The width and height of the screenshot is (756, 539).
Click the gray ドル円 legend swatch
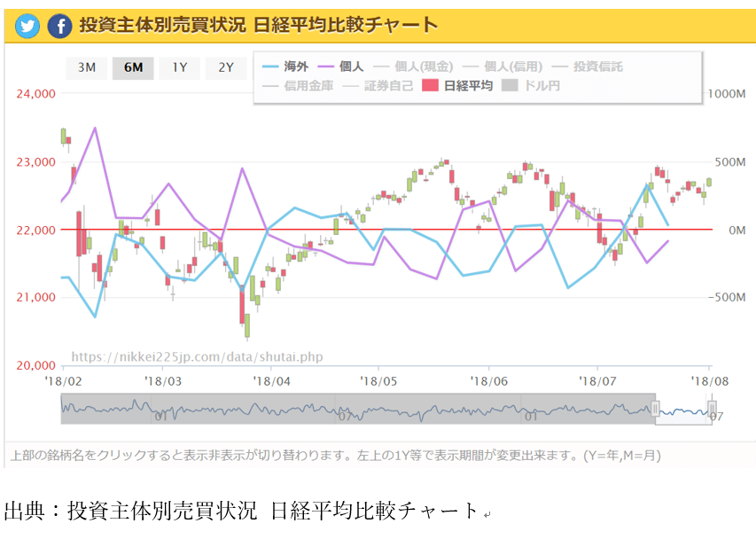tap(510, 86)
